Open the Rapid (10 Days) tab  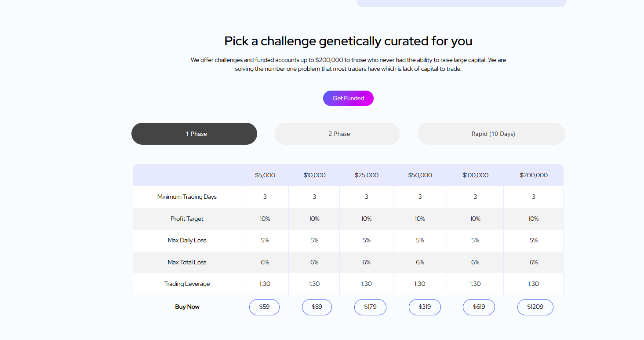[x=491, y=134]
